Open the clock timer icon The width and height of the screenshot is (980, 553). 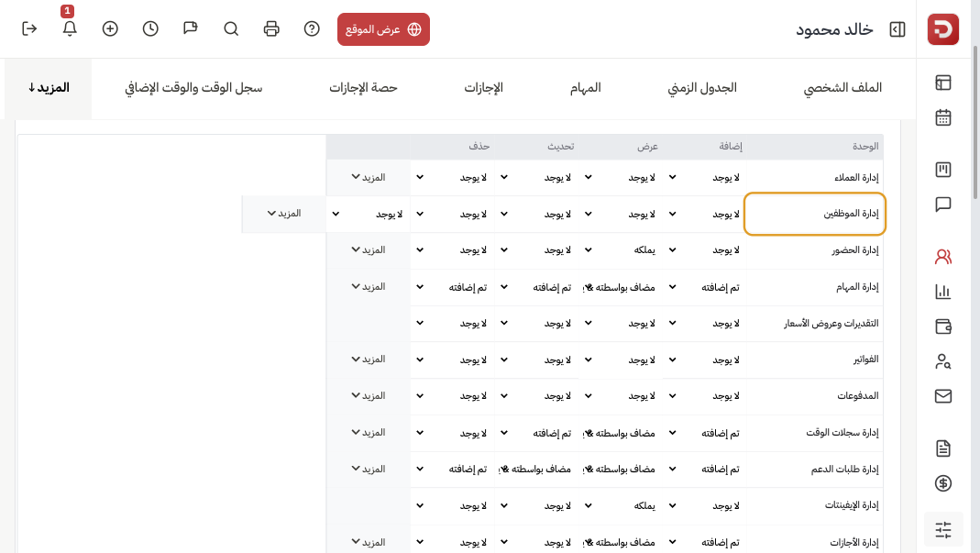pos(150,28)
